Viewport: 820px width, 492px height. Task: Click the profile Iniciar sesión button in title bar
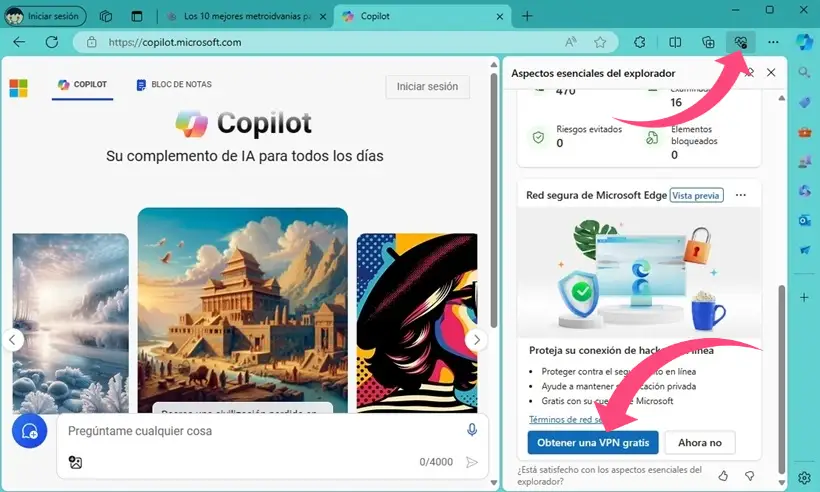pyautogui.click(x=44, y=16)
